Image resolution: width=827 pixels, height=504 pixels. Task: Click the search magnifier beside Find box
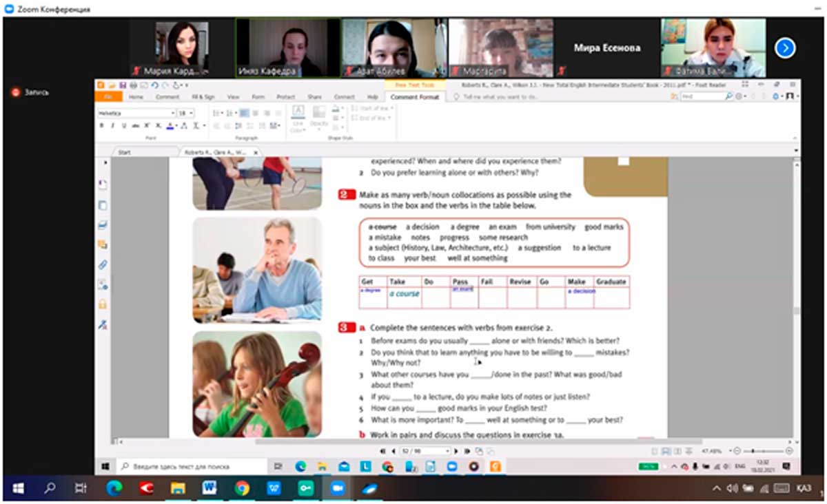729,97
